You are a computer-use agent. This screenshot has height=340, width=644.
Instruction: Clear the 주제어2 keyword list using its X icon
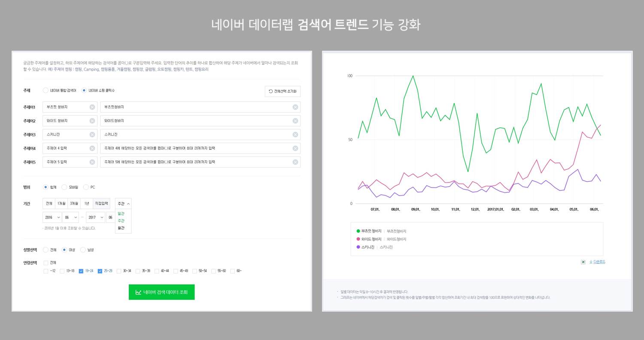295,121
